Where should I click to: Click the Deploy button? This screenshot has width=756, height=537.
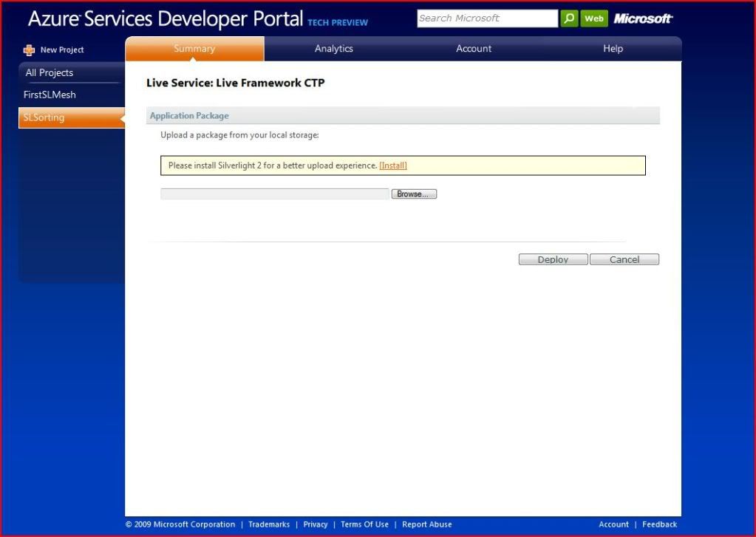click(x=553, y=259)
